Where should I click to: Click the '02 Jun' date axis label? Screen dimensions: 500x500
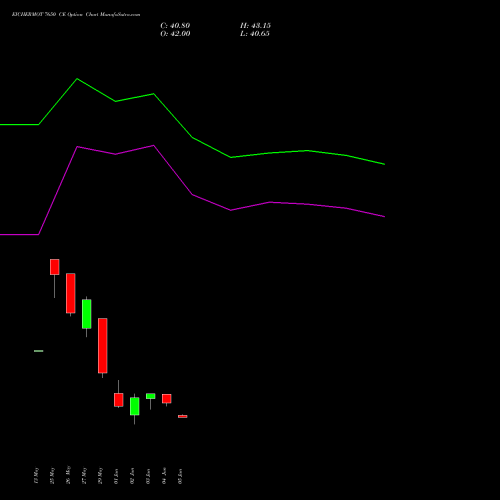(132, 476)
